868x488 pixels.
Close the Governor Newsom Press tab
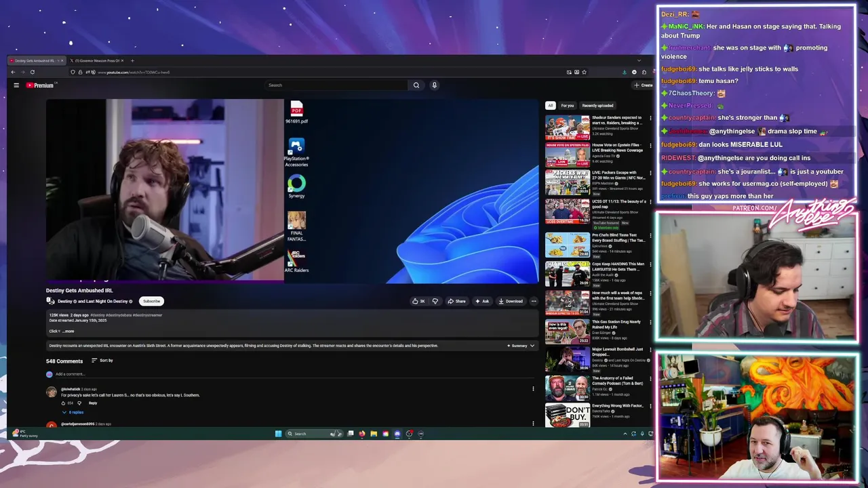click(x=123, y=61)
